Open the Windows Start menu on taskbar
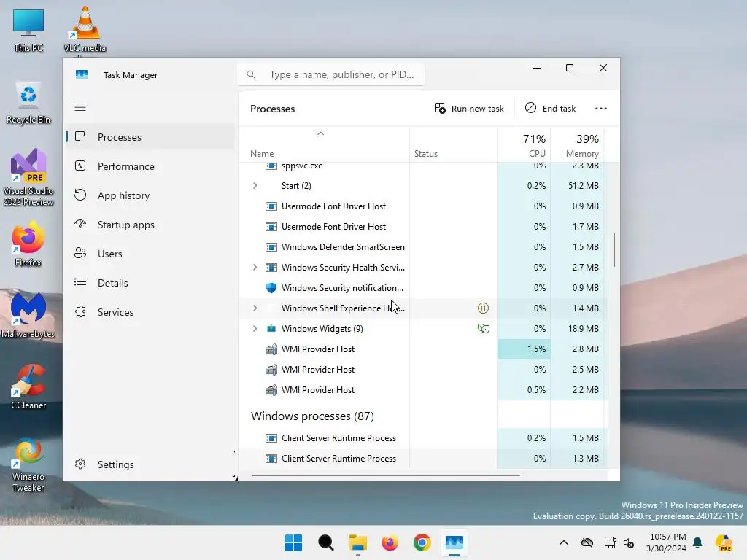This screenshot has width=747, height=560. click(293, 542)
